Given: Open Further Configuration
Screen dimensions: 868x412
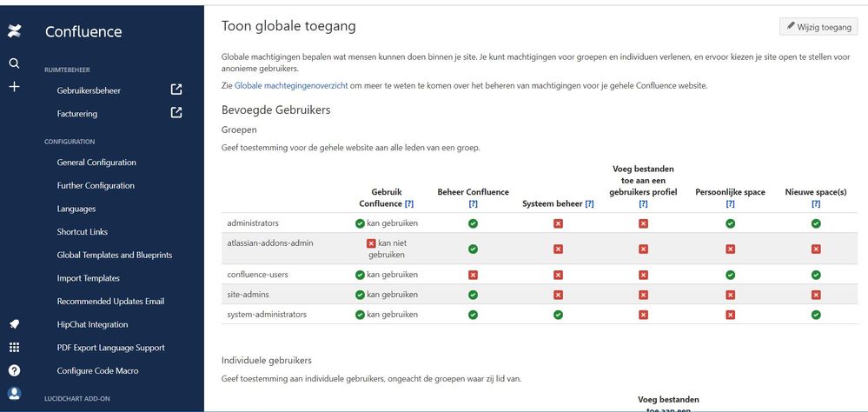Looking at the screenshot, I should [x=96, y=185].
